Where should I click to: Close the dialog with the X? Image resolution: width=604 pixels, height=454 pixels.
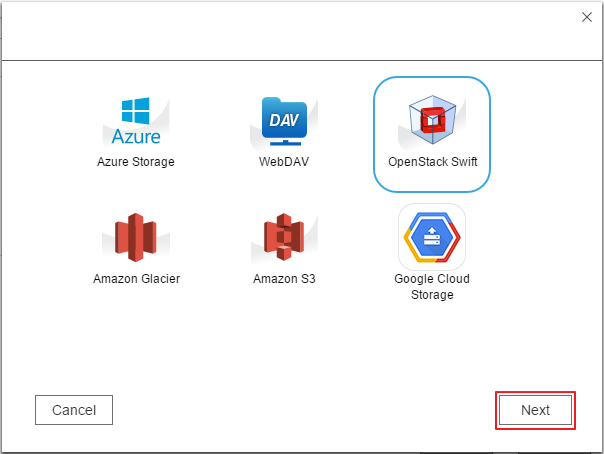(587, 17)
